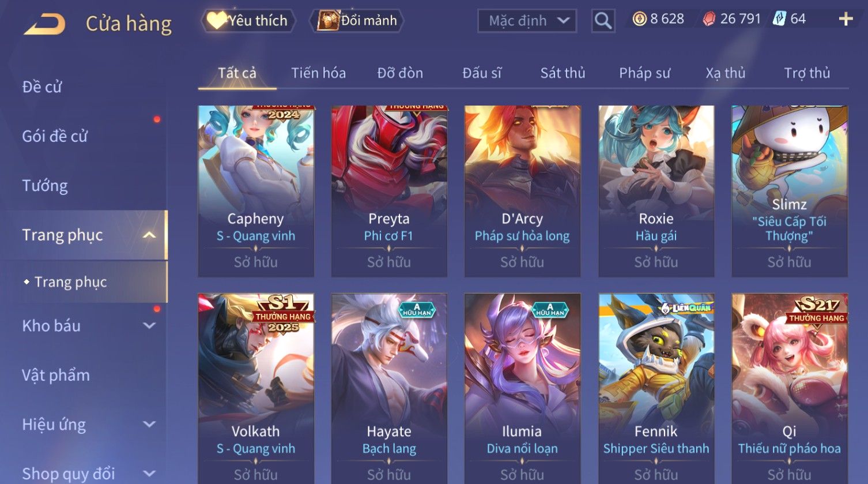Screen dimensions: 868x484
Task: Select the Trang phục sub-item
Action: coord(70,282)
